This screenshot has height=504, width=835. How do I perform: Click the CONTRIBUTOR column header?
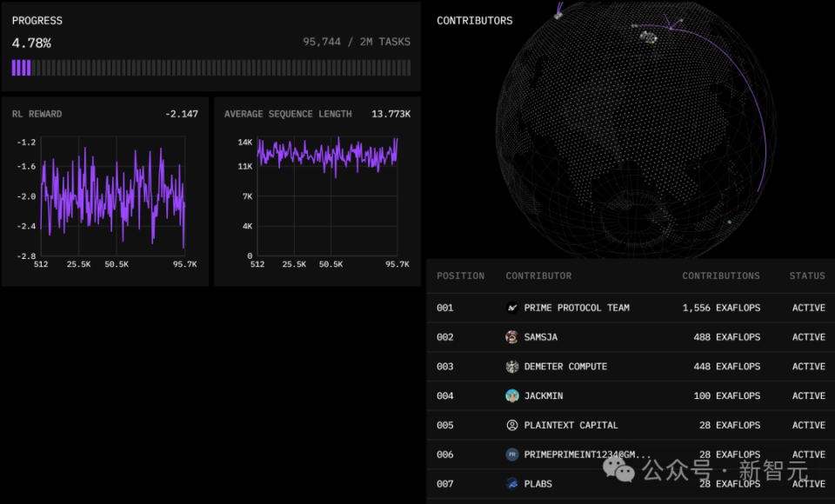point(538,275)
